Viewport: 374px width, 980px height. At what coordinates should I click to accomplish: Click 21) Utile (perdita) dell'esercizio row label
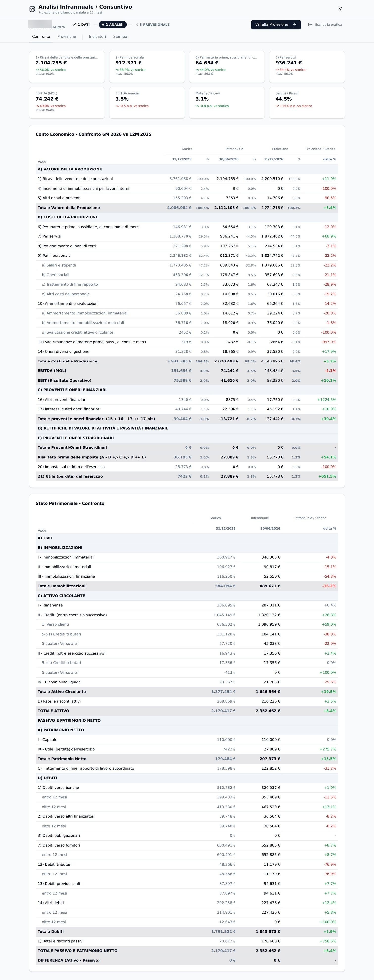click(70, 476)
